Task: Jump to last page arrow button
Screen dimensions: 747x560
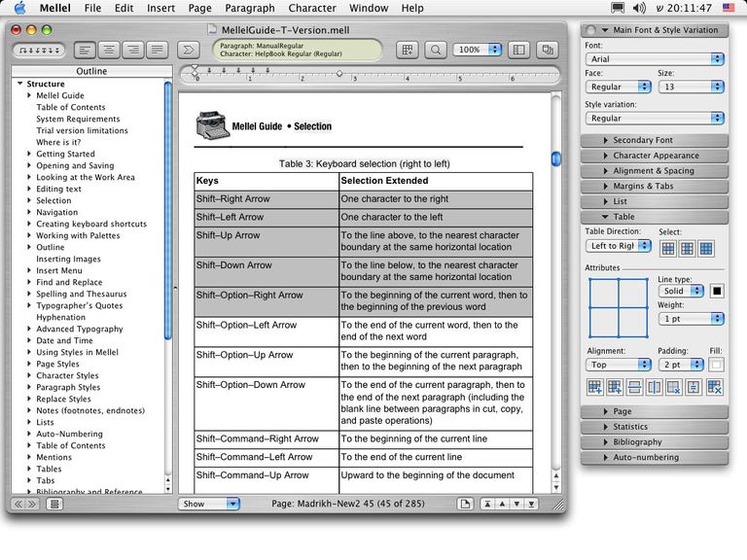Action: (x=532, y=504)
